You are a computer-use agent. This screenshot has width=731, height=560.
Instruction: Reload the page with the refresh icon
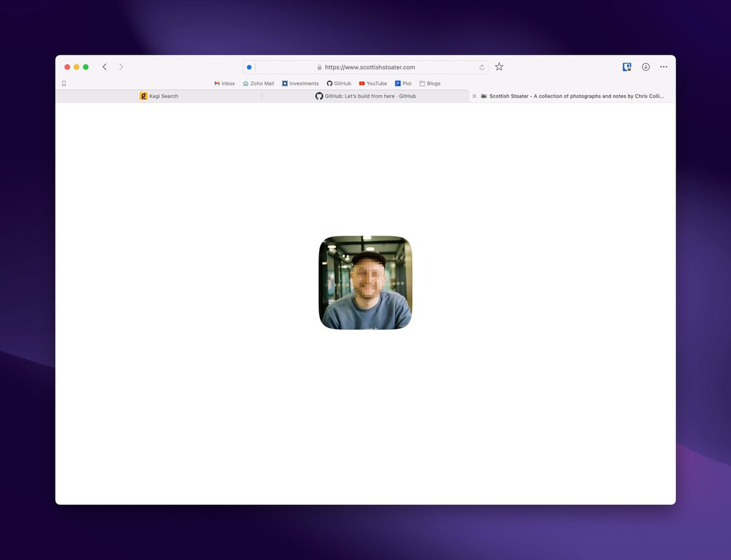click(x=482, y=68)
